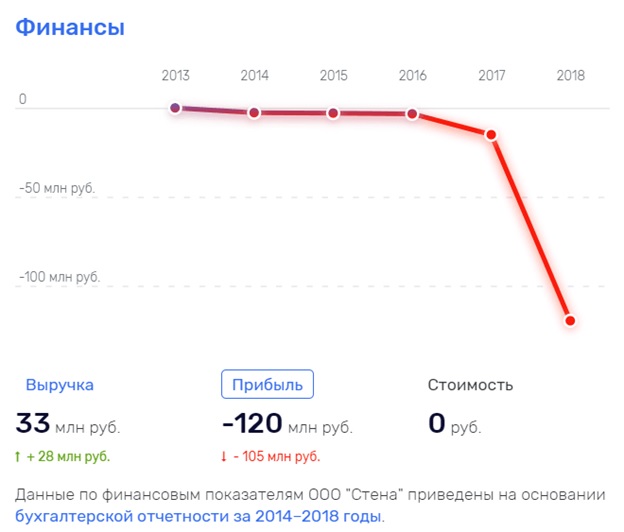Viewport: 624px width, 532px height.
Task: Click the 2015 data point on chart
Action: pos(333,113)
